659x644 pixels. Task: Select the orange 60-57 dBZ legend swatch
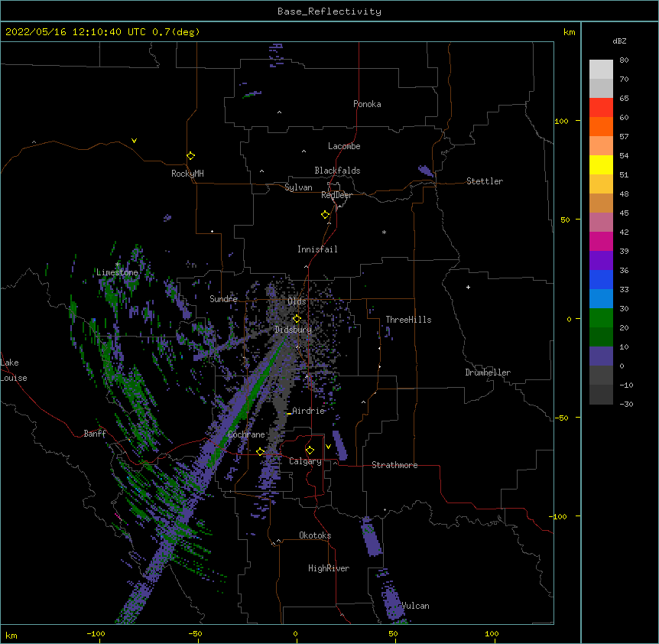601,127
